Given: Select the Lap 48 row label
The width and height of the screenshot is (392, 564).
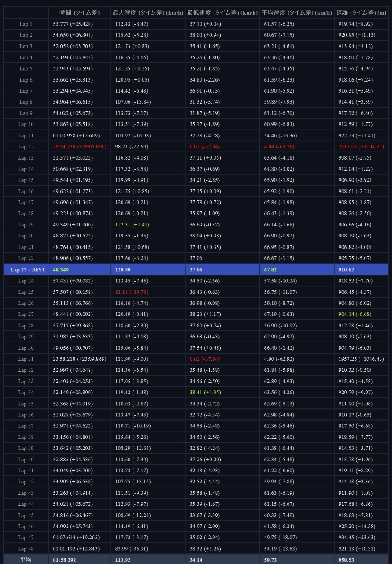Looking at the screenshot, I should coord(26,549).
